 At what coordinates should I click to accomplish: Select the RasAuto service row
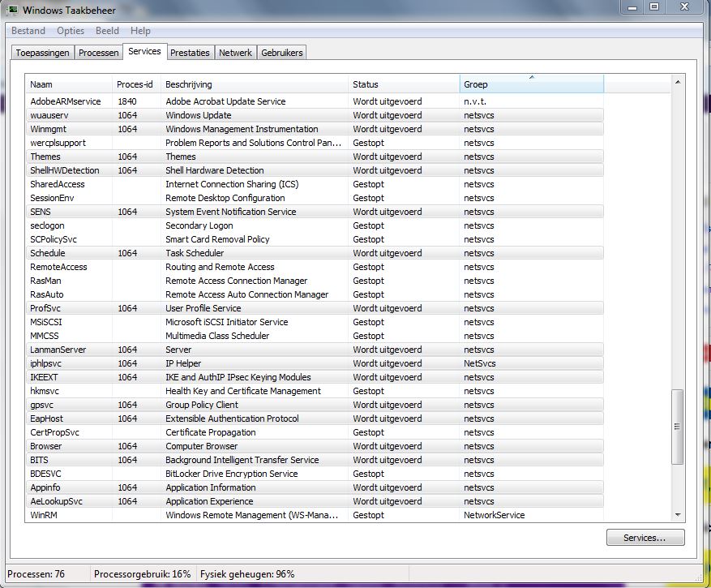tap(315, 294)
